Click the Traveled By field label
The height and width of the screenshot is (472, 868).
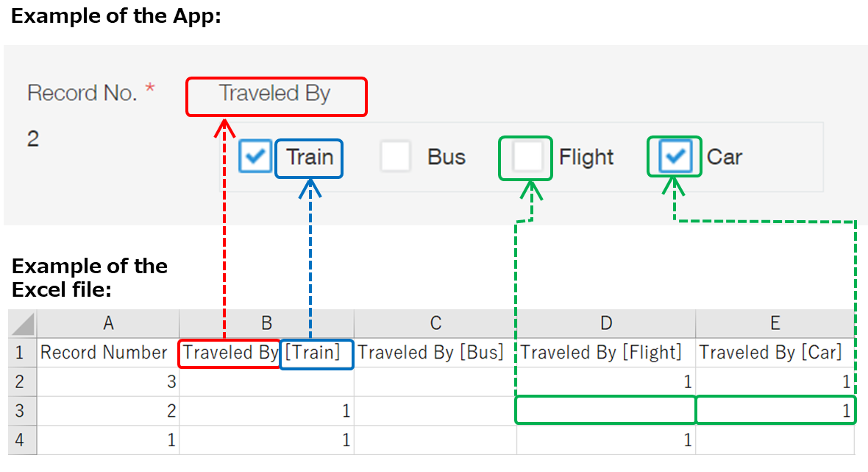coord(276,94)
